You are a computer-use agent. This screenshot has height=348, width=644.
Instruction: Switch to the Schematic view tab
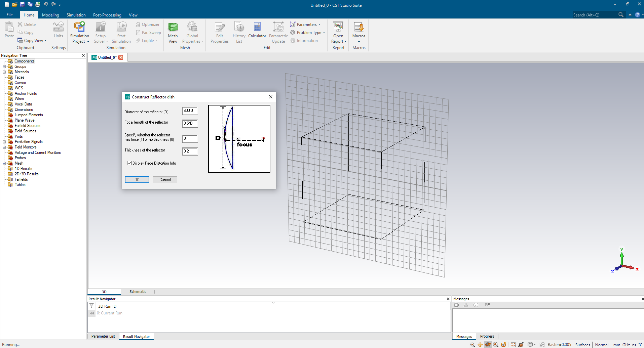point(138,292)
